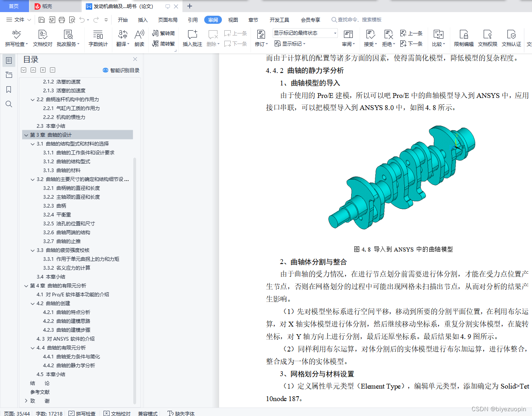Open word count (字数统计)
This screenshot has height=416, width=532.
pyautogui.click(x=98, y=38)
